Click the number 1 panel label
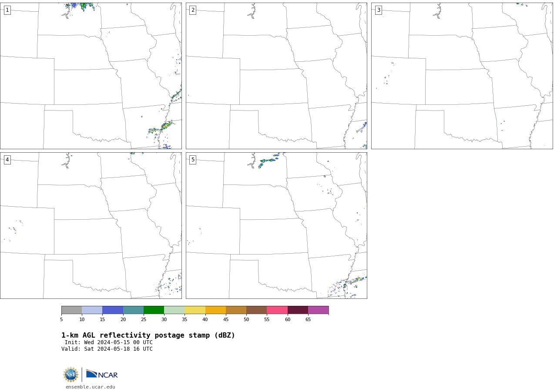The image size is (557, 392). pyautogui.click(x=7, y=10)
